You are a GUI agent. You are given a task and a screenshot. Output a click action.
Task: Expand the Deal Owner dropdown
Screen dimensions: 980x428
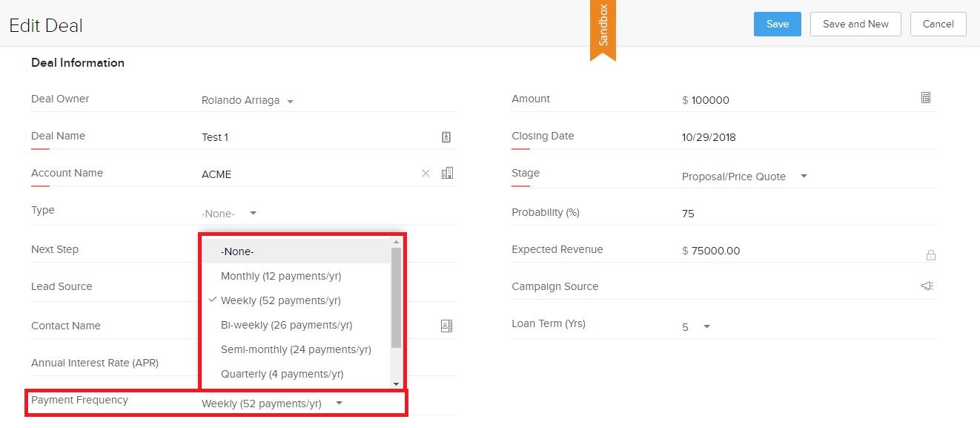(290, 101)
